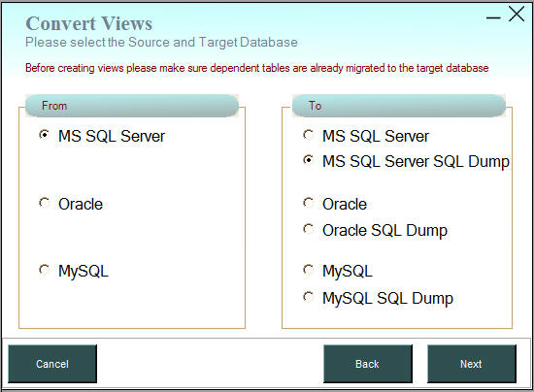This screenshot has width=534, height=392.
Task: Minimize the Convert Views window
Action: [493, 17]
